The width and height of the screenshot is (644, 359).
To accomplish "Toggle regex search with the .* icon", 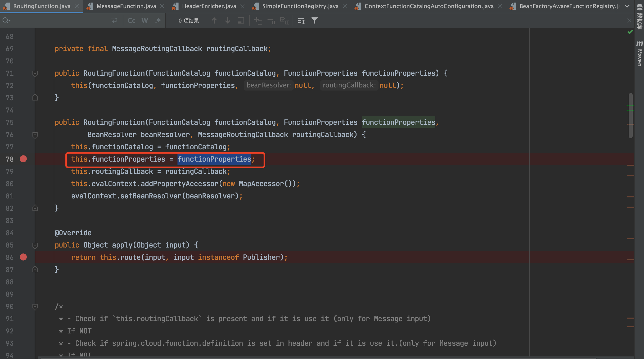I will [158, 20].
